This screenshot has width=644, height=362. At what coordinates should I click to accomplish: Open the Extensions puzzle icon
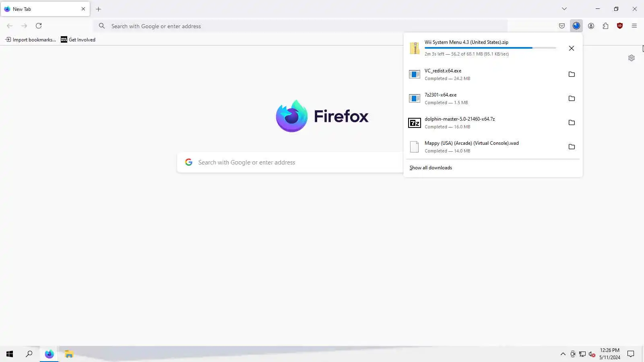(x=605, y=26)
